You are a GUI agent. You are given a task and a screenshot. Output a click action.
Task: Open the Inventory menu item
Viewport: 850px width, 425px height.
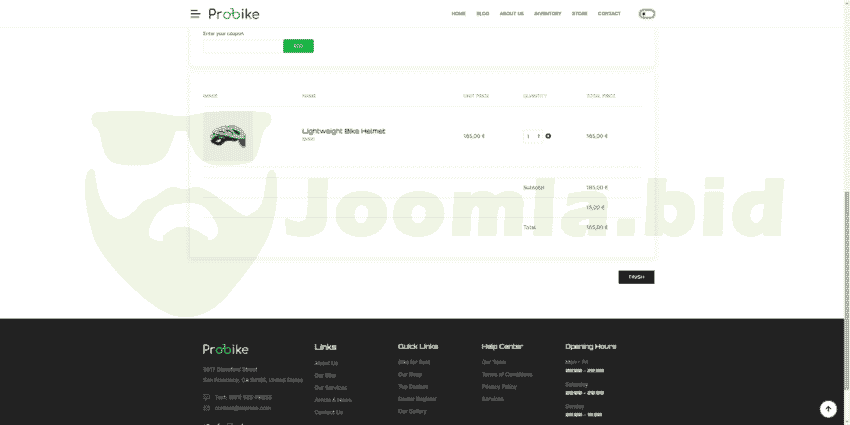pyautogui.click(x=547, y=14)
